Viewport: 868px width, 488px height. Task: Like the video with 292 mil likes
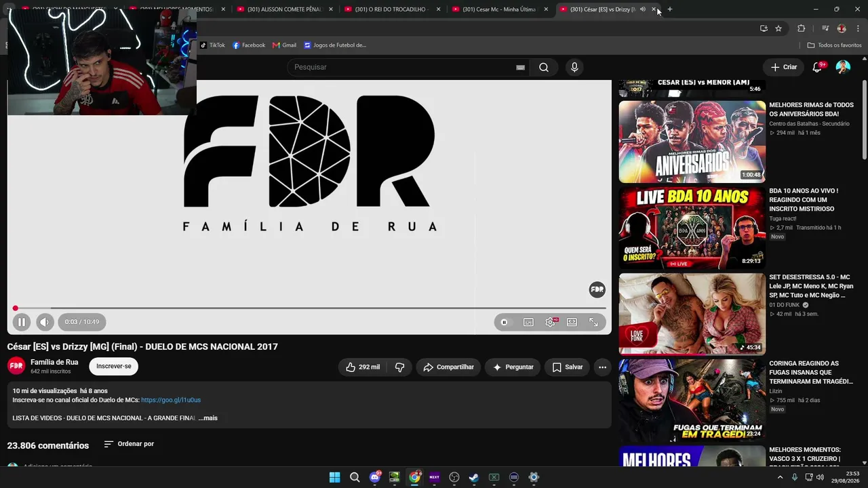[362, 367]
